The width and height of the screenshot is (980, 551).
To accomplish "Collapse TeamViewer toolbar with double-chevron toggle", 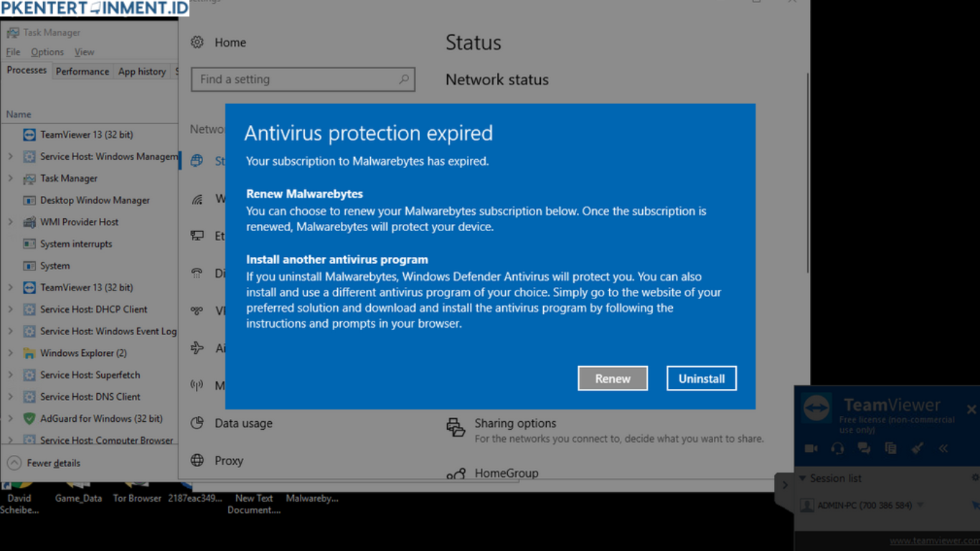I will click(943, 448).
